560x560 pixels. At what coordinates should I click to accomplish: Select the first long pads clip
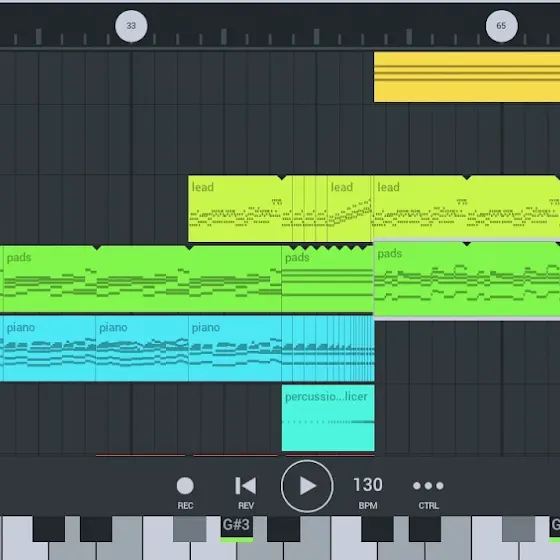coord(142,279)
